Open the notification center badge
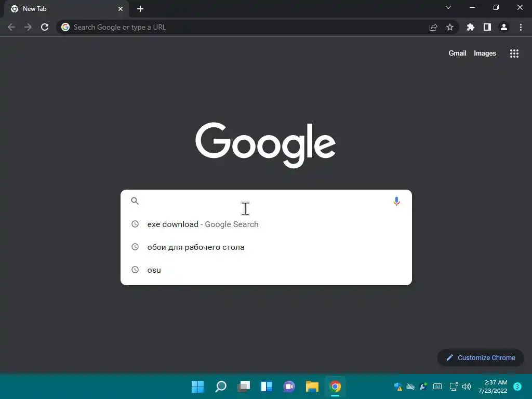The image size is (532, 399). pos(517,387)
